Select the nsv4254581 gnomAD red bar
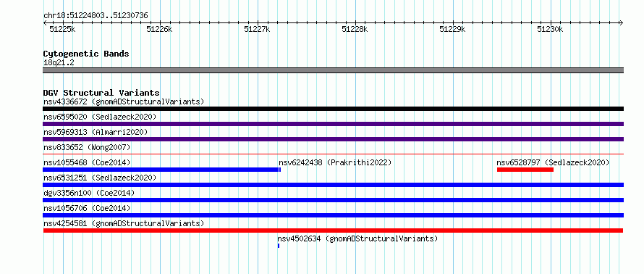Screen dimensions: 644x274 [x=333, y=231]
